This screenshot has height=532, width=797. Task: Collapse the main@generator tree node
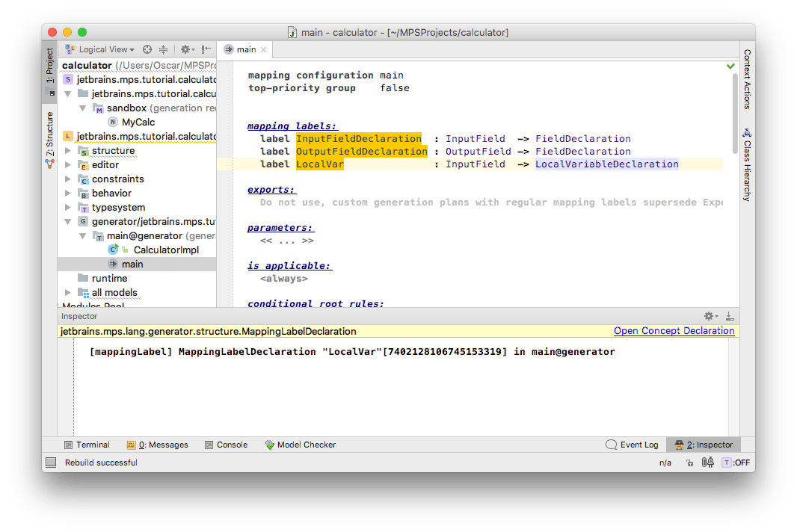tap(82, 236)
